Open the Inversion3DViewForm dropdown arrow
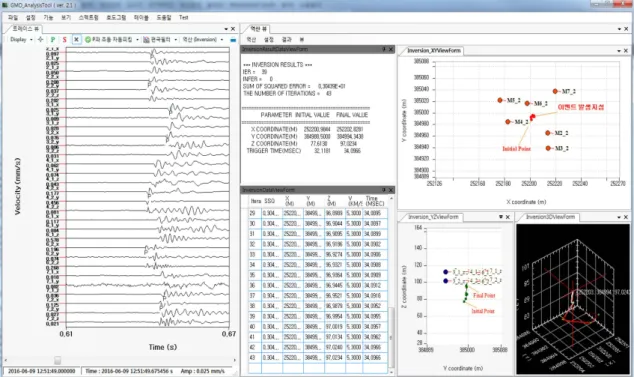The width and height of the screenshot is (634, 377). click(x=619, y=217)
